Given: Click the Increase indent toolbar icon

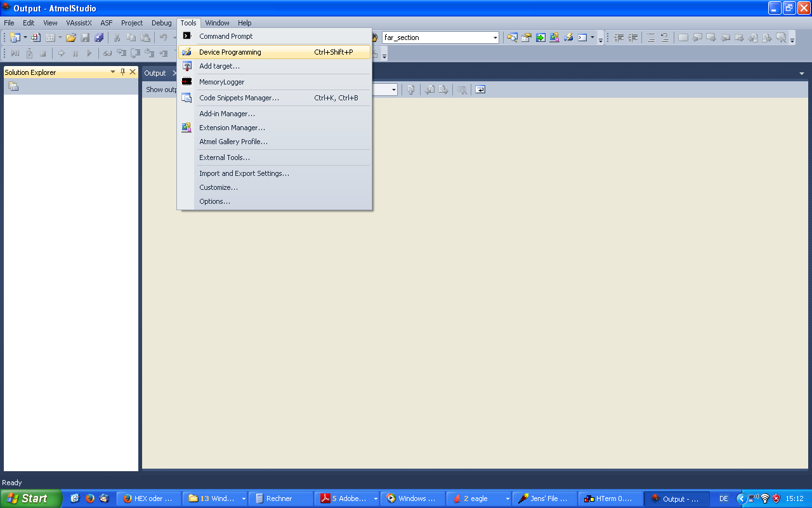Looking at the screenshot, I should click(x=632, y=37).
